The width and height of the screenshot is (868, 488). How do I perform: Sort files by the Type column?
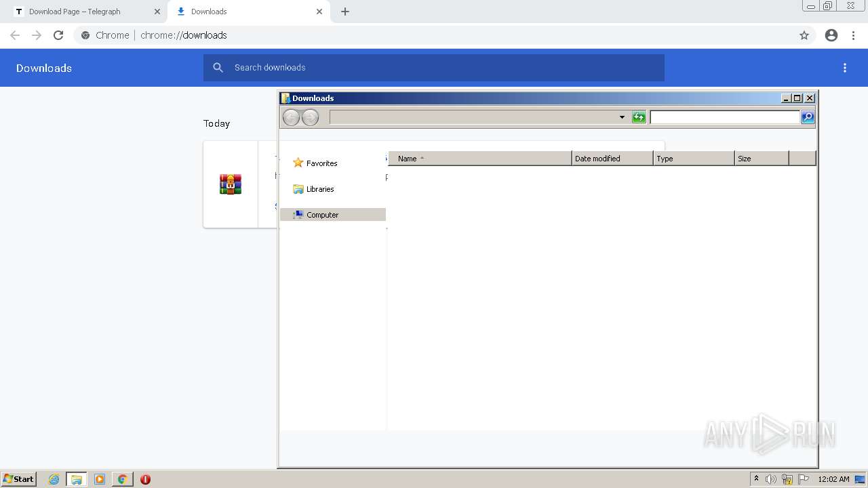pos(694,159)
